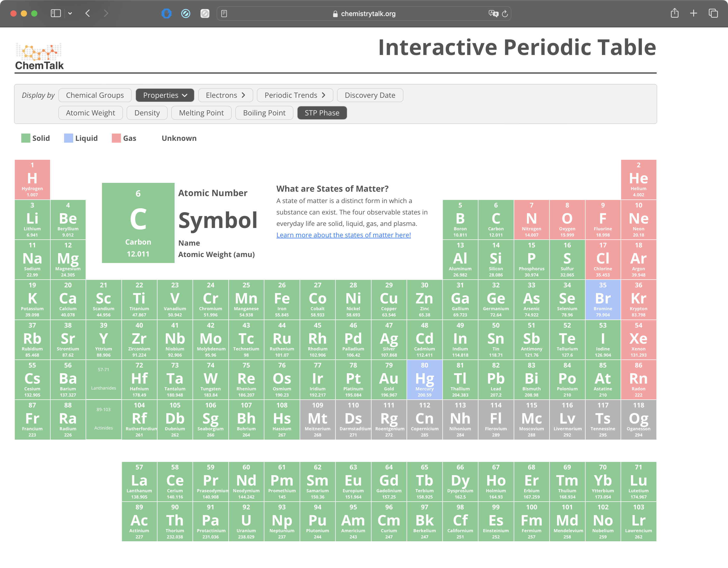Click the Xenon element tile
This screenshot has width=728, height=568.
(x=638, y=340)
